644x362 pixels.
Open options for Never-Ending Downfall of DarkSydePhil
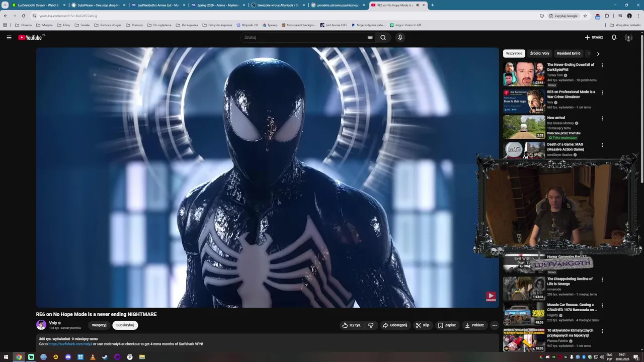pos(602,65)
